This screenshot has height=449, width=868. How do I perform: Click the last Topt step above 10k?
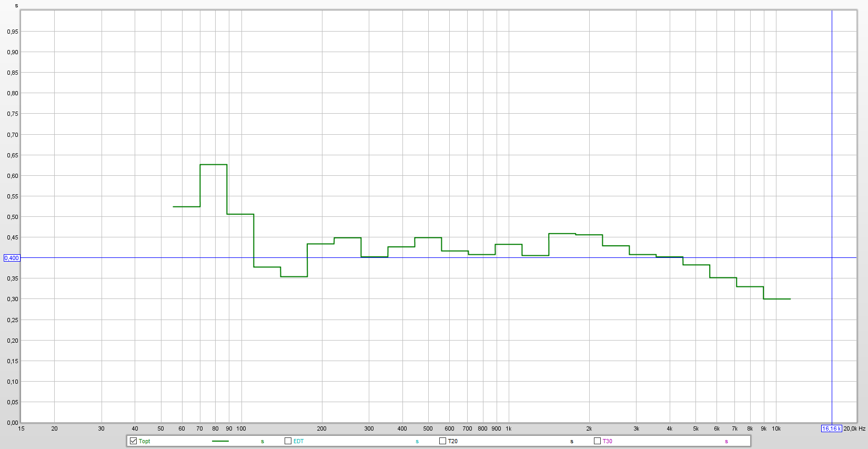[777, 299]
